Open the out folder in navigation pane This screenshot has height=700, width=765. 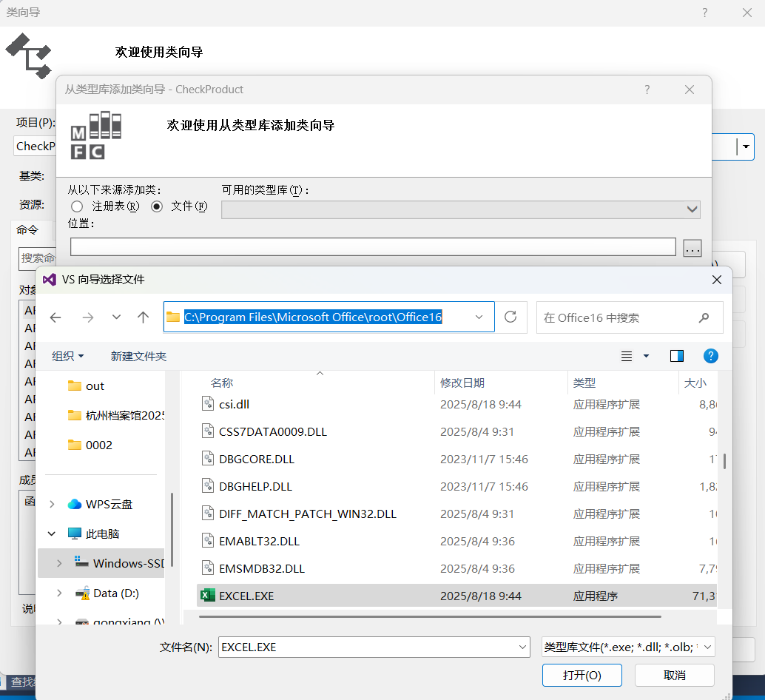point(95,386)
